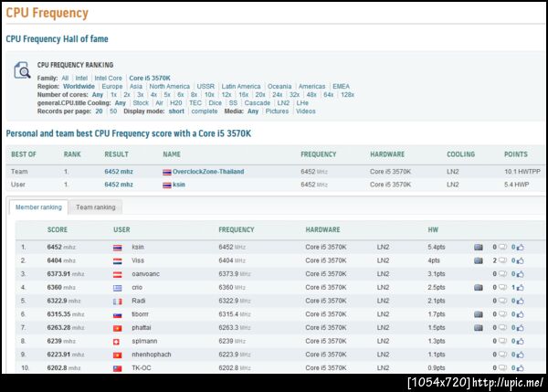Click the Swiss flag next to splmann
Viewport: 548px width, 392px height.
[116, 342]
